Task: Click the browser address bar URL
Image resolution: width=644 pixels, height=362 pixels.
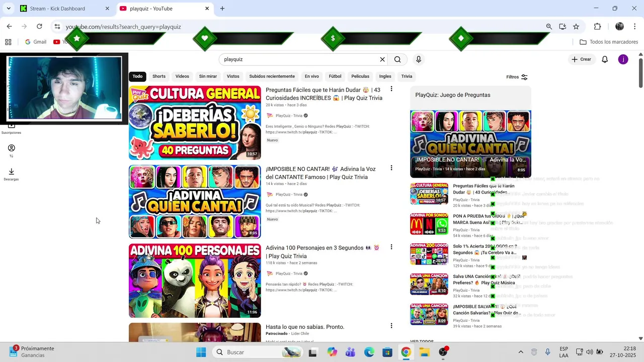Action: pyautogui.click(x=123, y=27)
